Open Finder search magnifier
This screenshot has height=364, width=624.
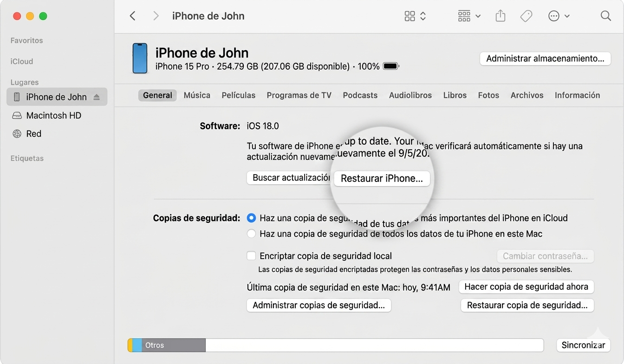pos(605,16)
